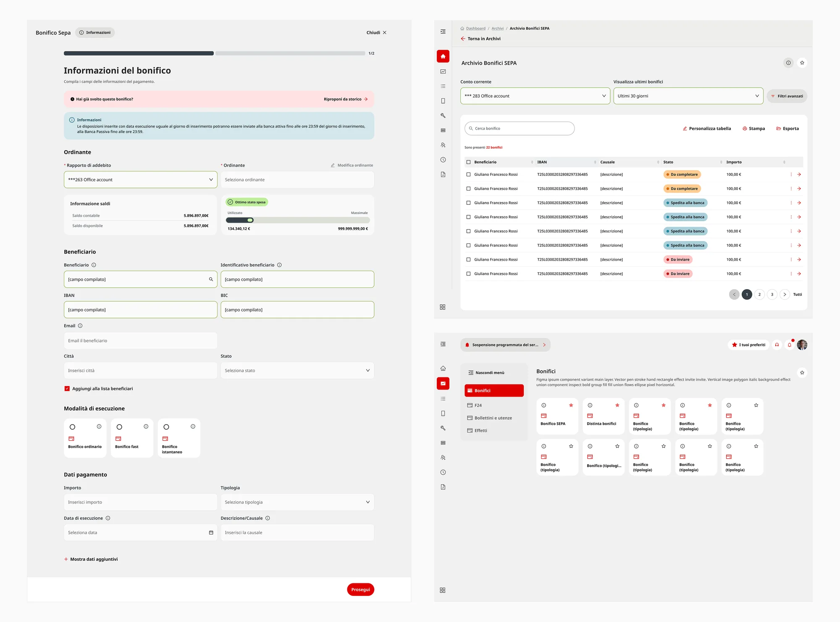The image size is (840, 622).
Task: Click the info icon beside Archivio Bonifici SEPA title
Action: 788,63
